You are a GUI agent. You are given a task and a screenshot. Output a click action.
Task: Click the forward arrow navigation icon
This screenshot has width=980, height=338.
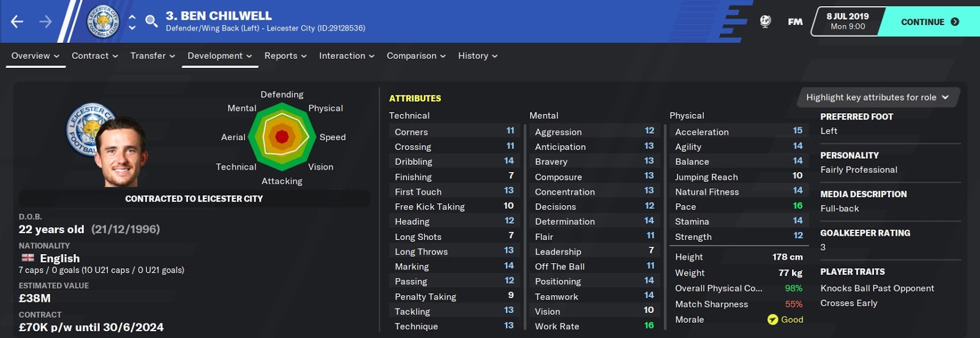pyautogui.click(x=46, y=21)
